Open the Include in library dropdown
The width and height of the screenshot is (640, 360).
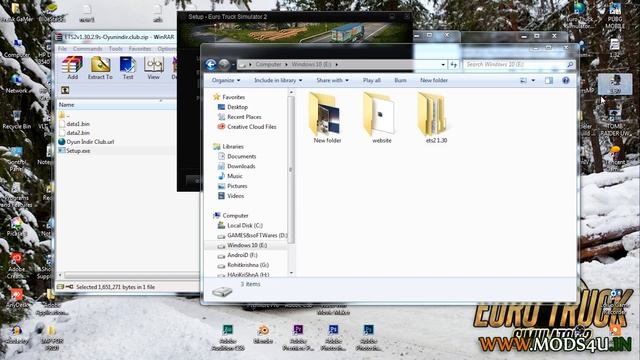click(278, 80)
